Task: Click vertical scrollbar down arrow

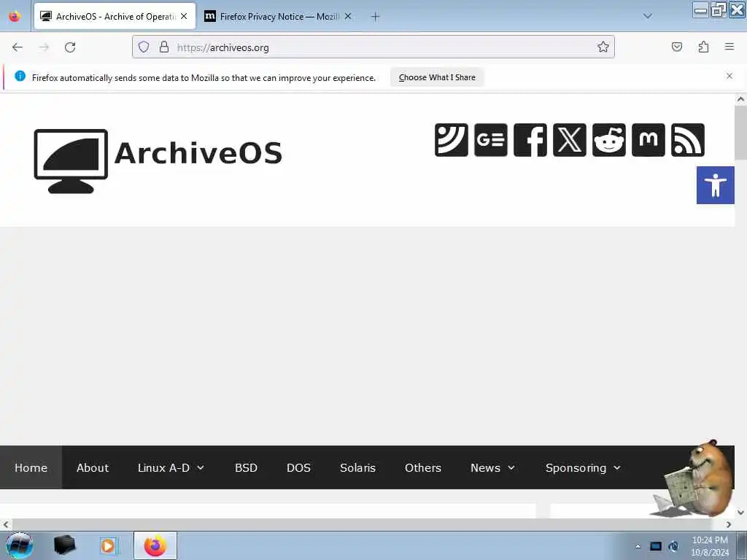Action: [x=740, y=513]
